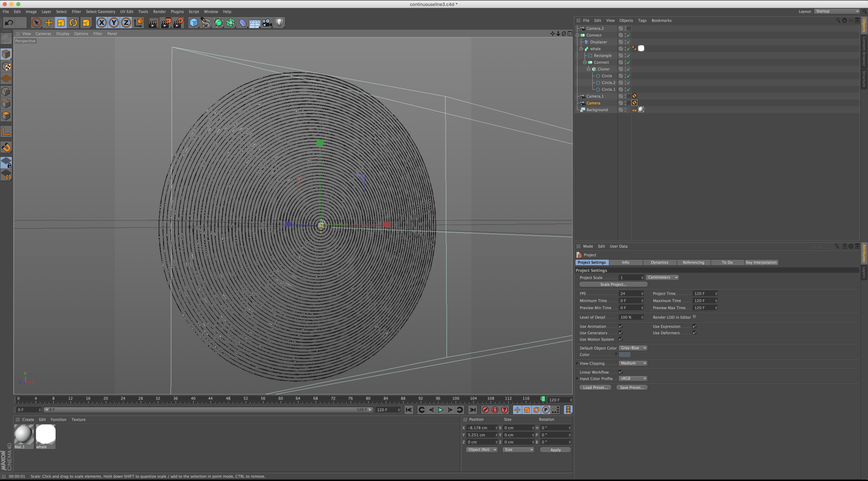Click Render to Picture Viewer icon
Screen dimensions: 868x481
point(166,23)
